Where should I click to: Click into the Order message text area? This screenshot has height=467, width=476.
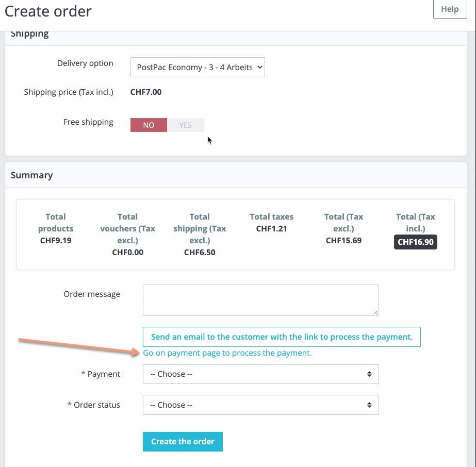point(260,300)
